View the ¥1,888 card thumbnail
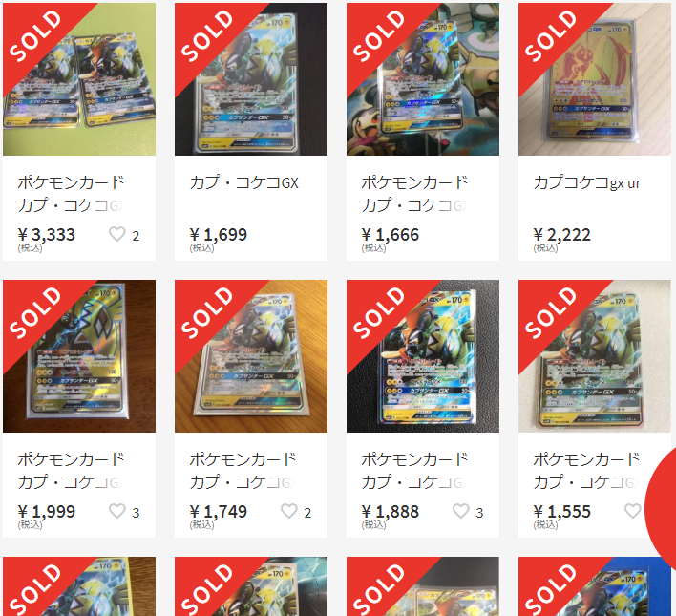 pos(423,356)
